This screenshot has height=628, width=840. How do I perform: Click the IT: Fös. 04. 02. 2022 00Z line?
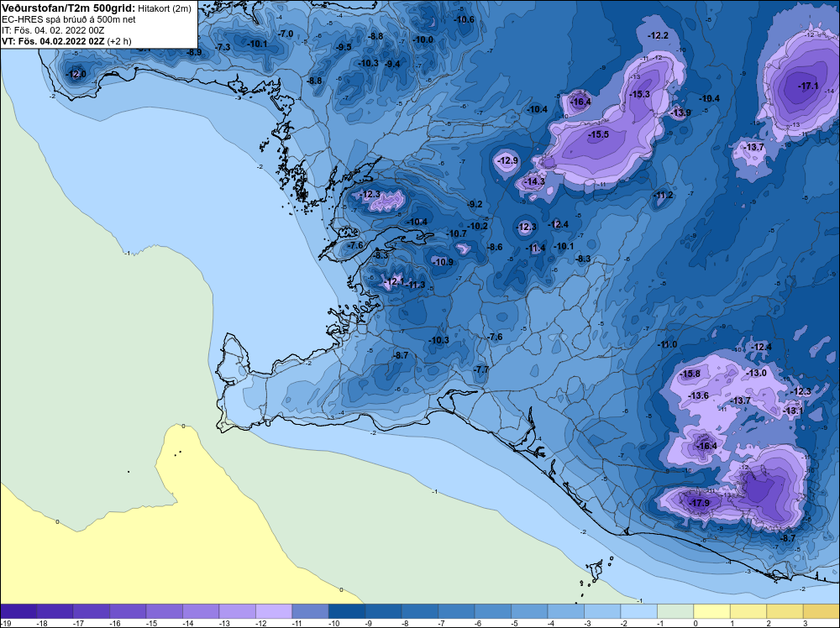(x=54, y=30)
